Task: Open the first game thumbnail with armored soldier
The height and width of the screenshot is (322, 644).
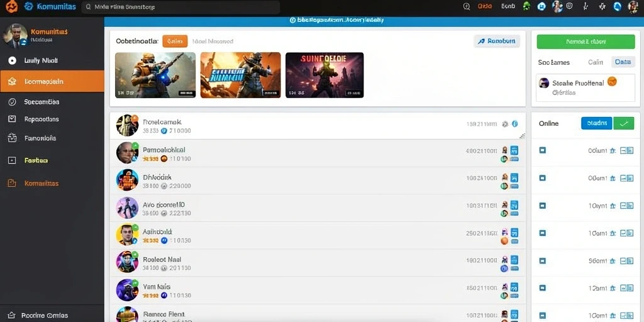Action: click(x=155, y=75)
